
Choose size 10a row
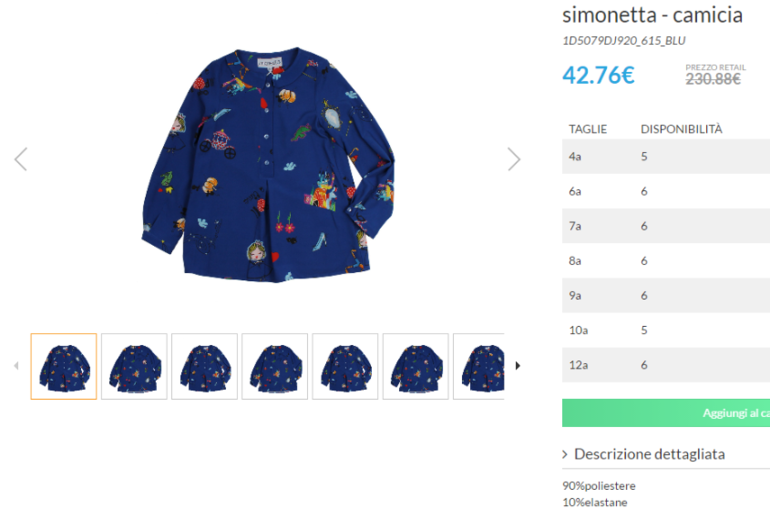pos(665,330)
